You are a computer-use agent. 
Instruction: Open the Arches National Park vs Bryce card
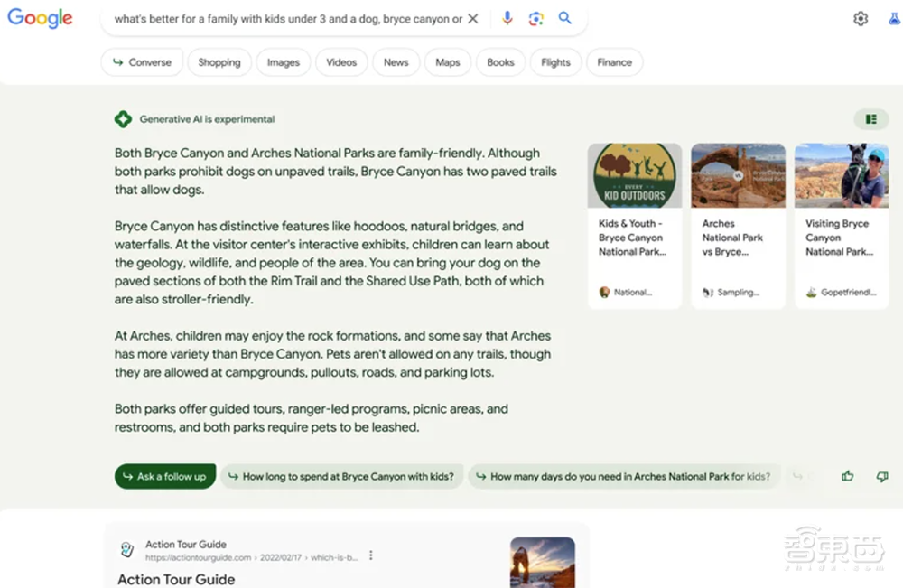(x=738, y=226)
